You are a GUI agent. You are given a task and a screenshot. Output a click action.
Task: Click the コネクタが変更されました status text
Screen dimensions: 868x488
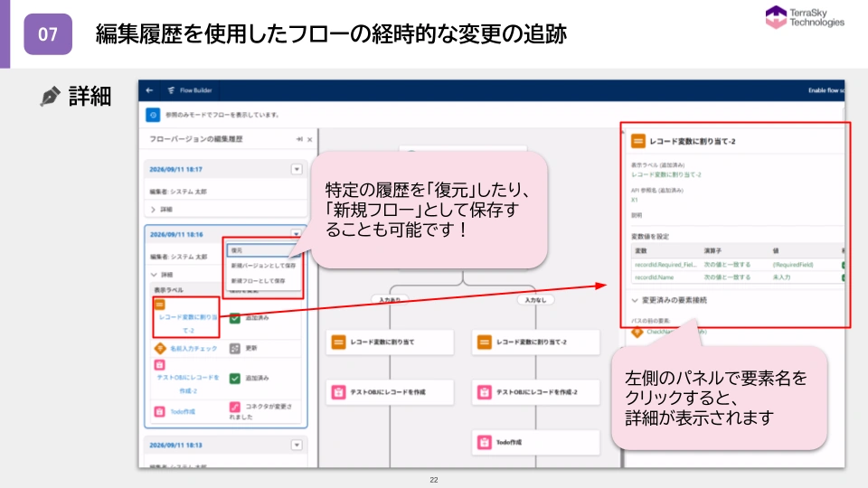pyautogui.click(x=261, y=412)
